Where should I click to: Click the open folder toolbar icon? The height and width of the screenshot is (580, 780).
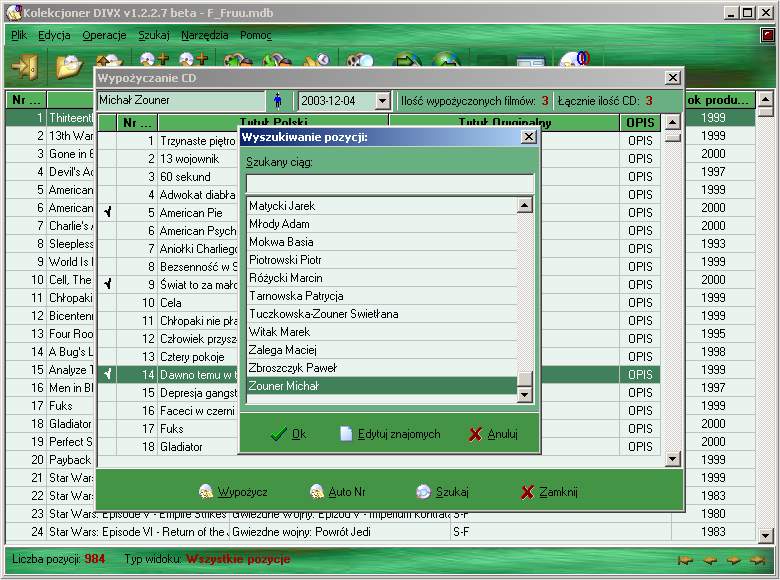(69, 67)
